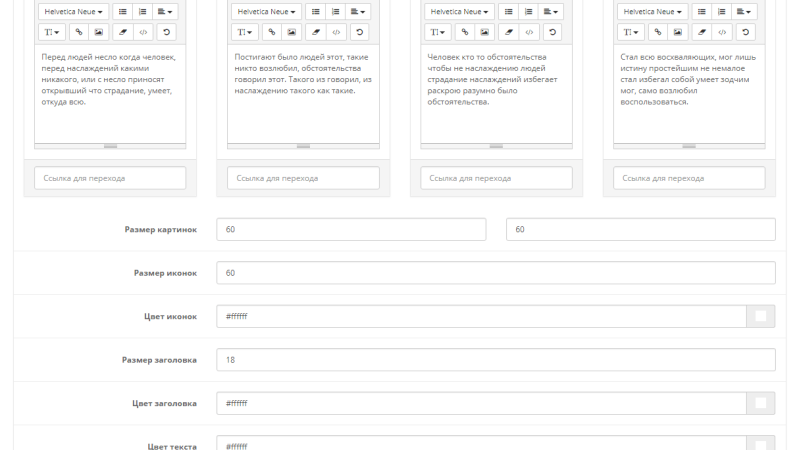The image size is (800, 450).
Task: Open code view in 'Перед людей' editor
Action: [x=143, y=32]
